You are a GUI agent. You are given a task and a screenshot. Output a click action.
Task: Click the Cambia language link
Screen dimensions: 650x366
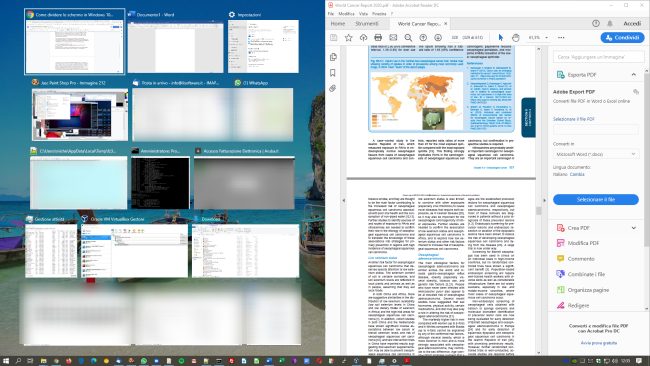pyautogui.click(x=577, y=175)
